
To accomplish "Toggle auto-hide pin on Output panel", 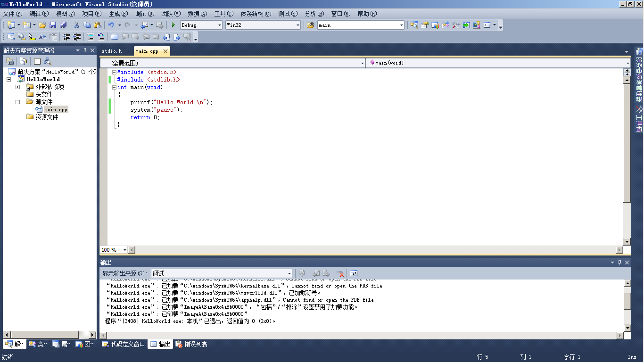I will click(x=620, y=263).
